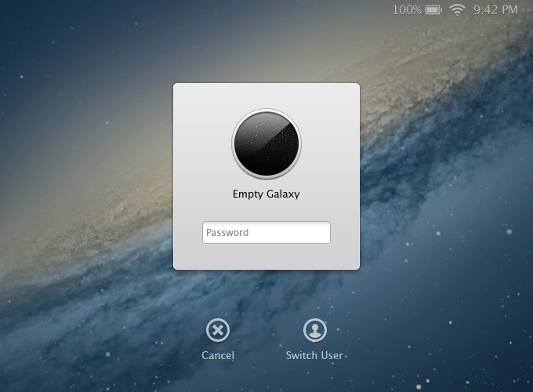This screenshot has width=533, height=392.
Task: Click the right end of the Password field
Action: [321, 233]
